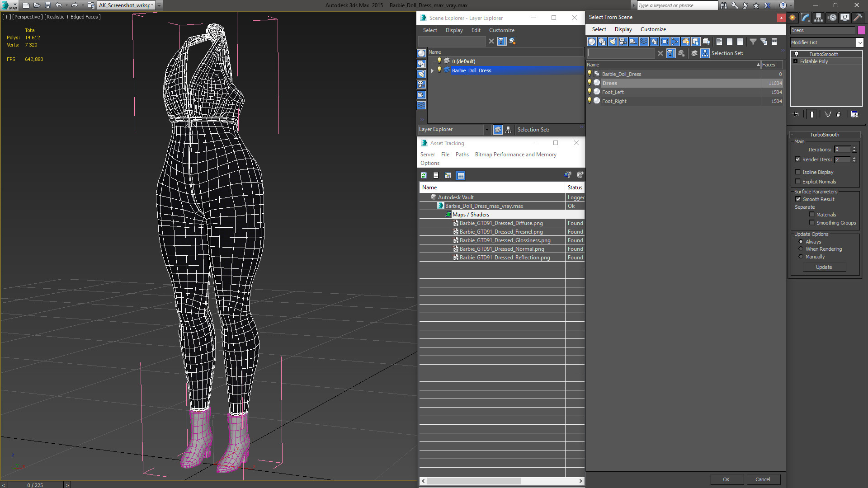Open the Utilities hammer tab
The image size is (868, 488).
pos(858,18)
